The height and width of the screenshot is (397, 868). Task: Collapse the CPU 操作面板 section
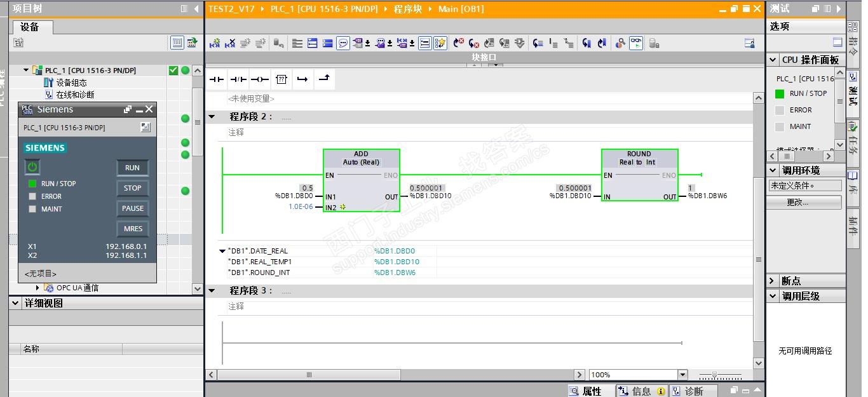tap(773, 60)
